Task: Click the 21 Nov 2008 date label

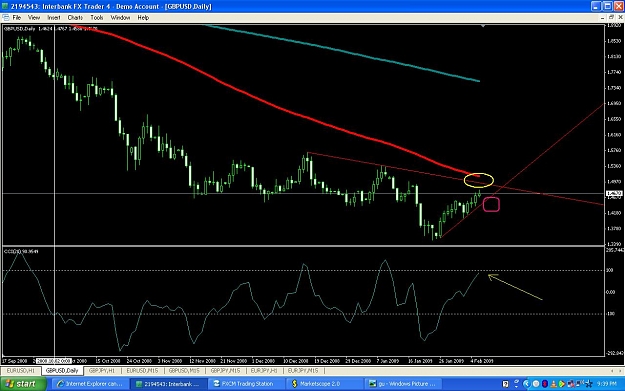Action: pos(234,361)
